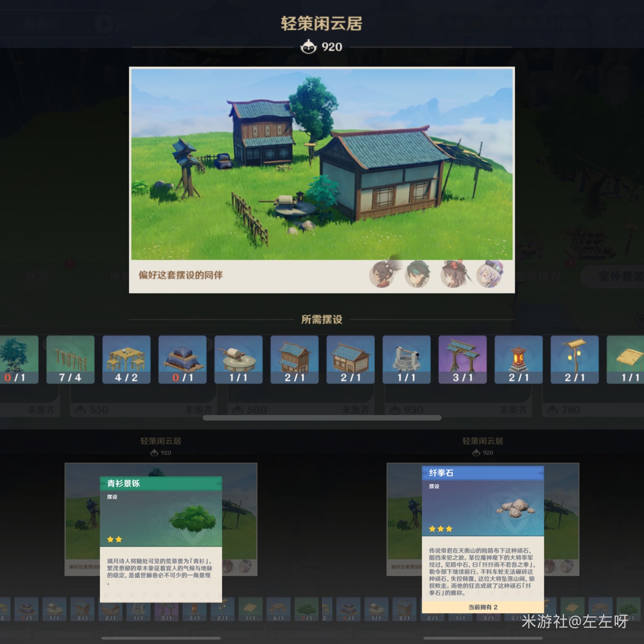Viewport: 644px width, 644px height.
Task: Open the green-haired companion avatar
Action: pos(417,275)
